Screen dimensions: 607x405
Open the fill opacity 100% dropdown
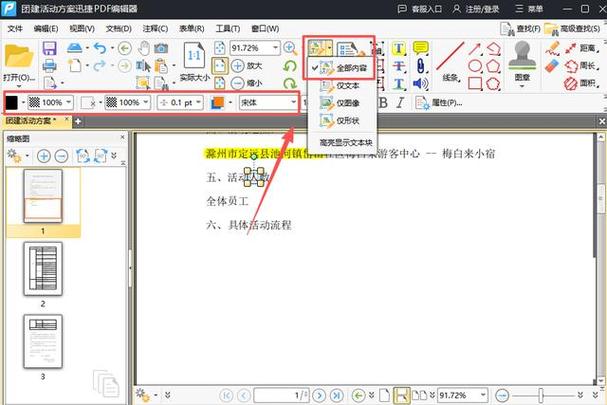(x=69, y=103)
